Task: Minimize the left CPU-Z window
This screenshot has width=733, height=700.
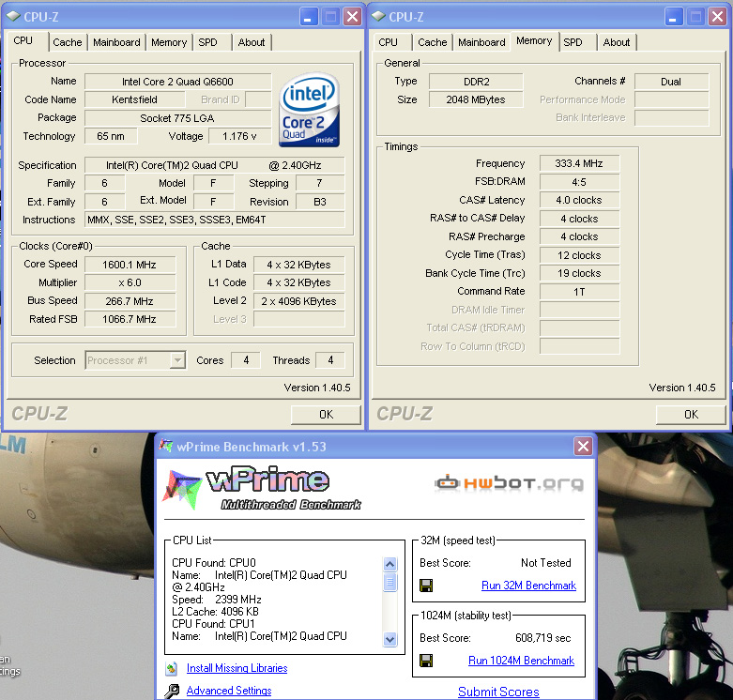Action: click(x=308, y=17)
